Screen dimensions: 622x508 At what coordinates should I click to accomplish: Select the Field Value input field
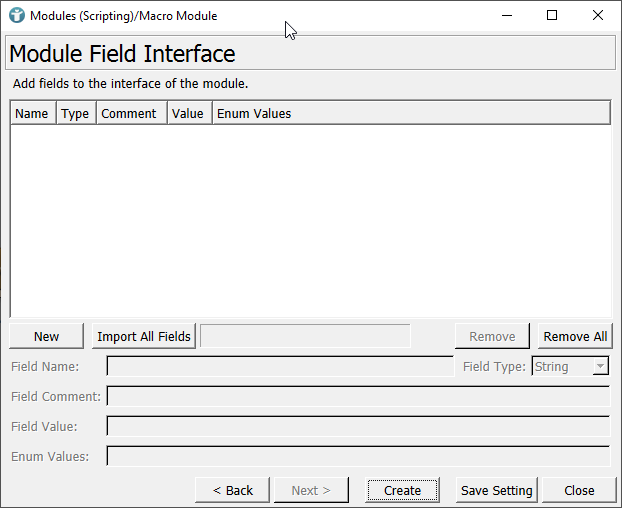tap(358, 427)
